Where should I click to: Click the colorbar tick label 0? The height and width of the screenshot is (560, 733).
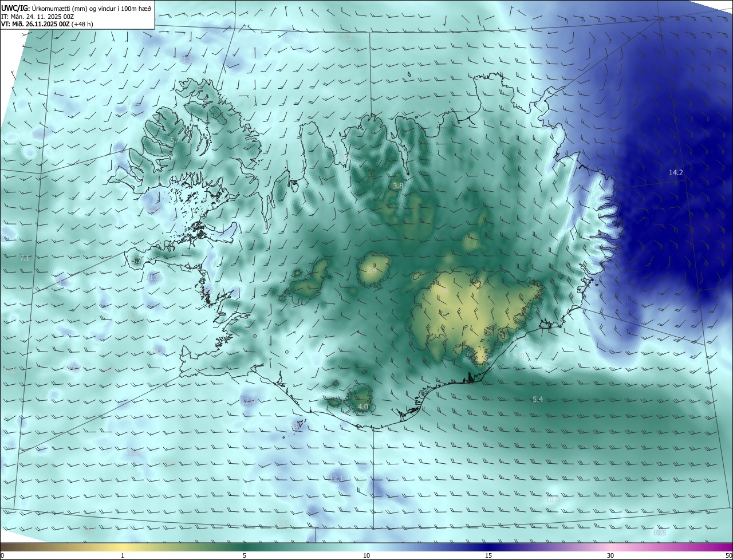pyautogui.click(x=2, y=555)
